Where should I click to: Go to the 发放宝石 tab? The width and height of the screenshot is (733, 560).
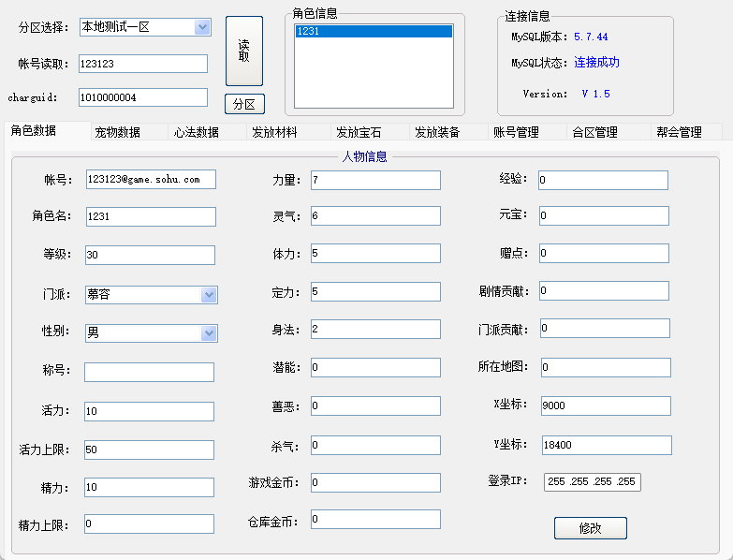coord(359,133)
